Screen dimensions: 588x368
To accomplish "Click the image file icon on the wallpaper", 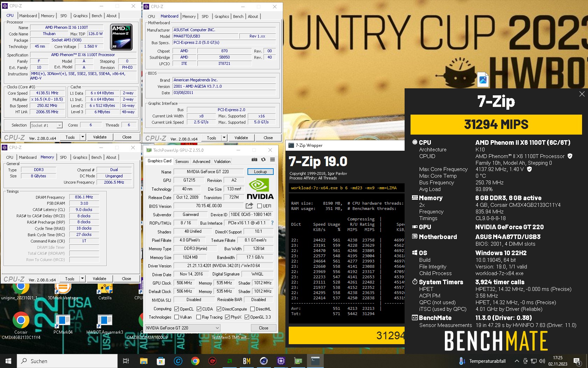I will [483, 80].
